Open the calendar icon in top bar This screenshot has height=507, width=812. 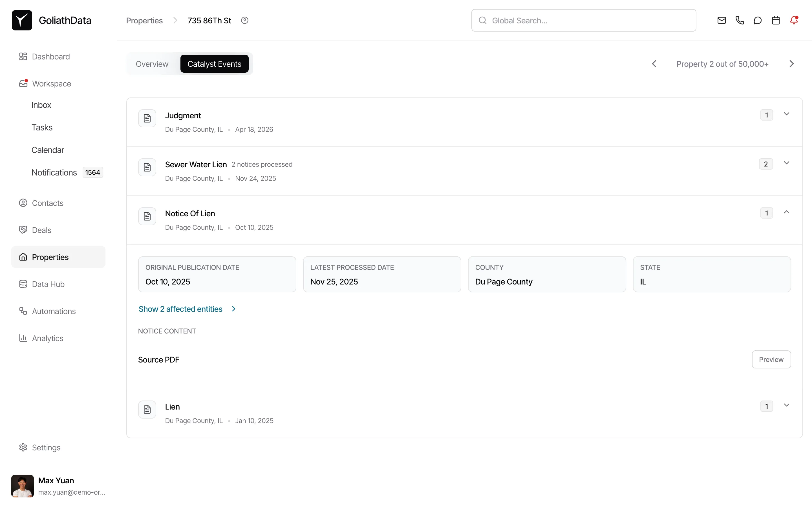(775, 20)
